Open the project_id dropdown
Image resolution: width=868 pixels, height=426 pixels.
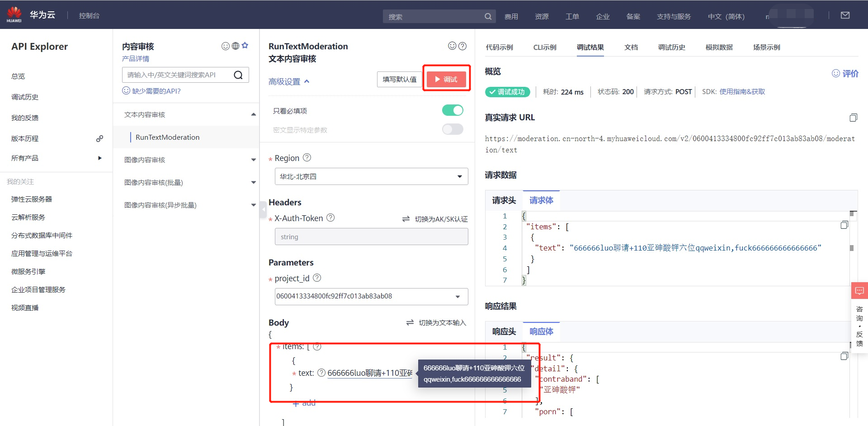click(x=371, y=297)
